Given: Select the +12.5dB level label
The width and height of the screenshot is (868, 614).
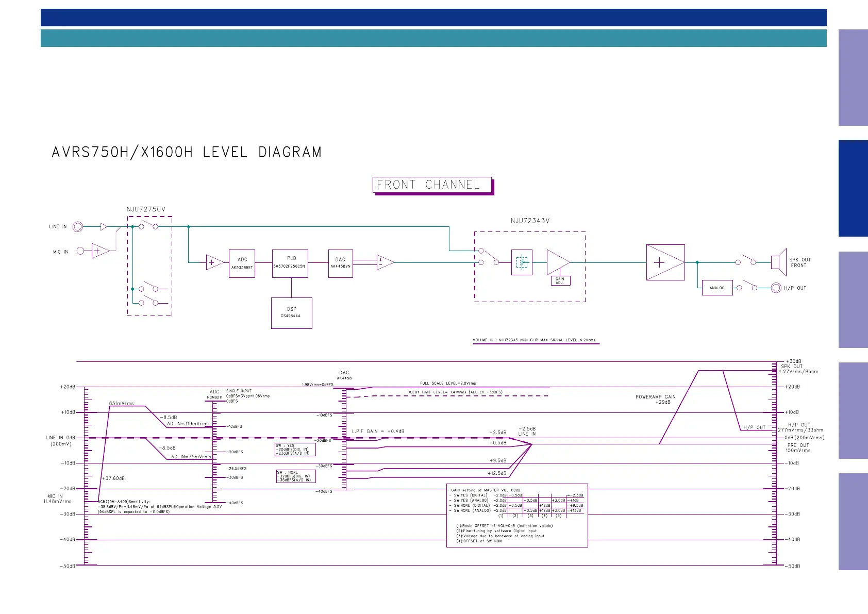Looking at the screenshot, I should [497, 473].
